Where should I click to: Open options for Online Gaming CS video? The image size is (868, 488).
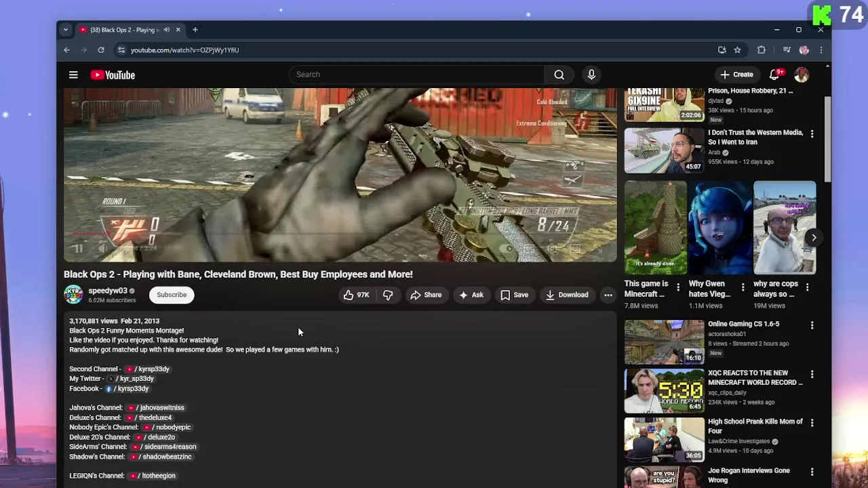click(812, 325)
